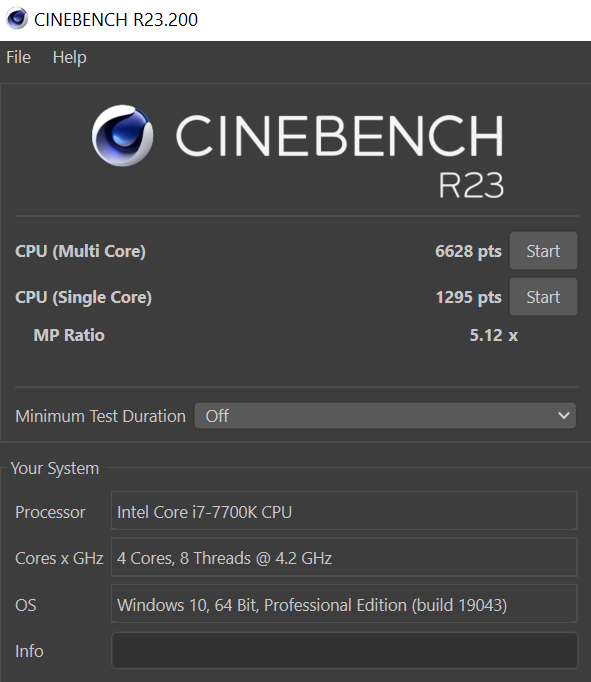Open the File menu

18,57
